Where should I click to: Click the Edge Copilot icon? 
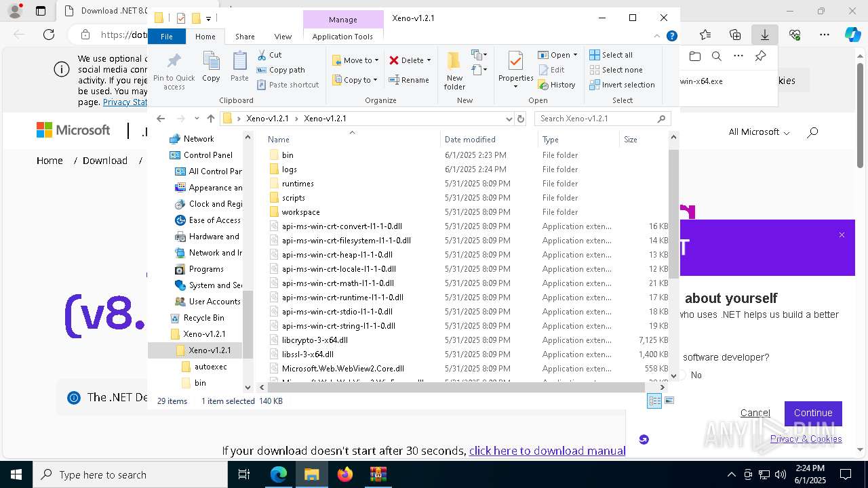pyautogui.click(x=852, y=35)
